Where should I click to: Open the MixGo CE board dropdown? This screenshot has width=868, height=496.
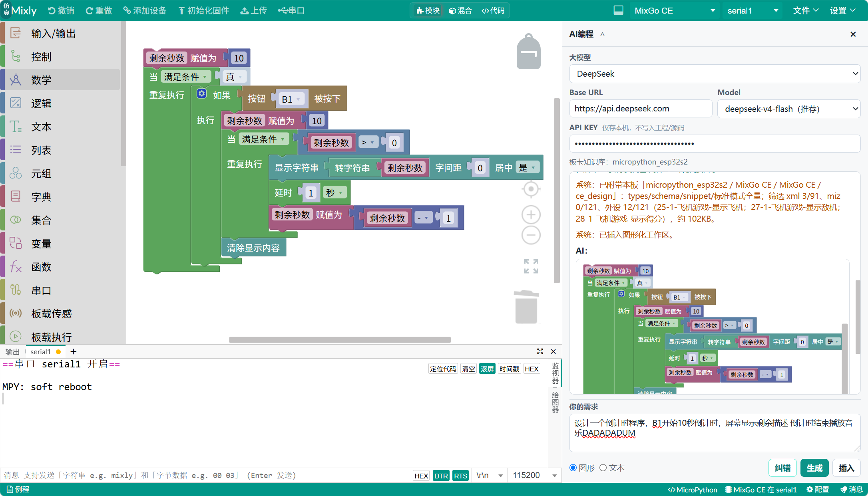(x=675, y=11)
